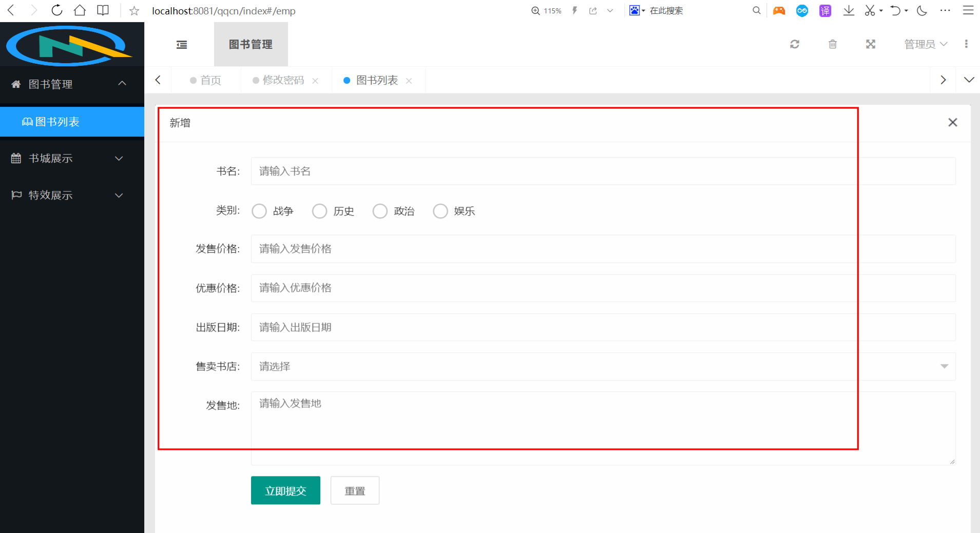This screenshot has width=980, height=533.
Task: Click the 优惠价格 input field
Action: 603,288
